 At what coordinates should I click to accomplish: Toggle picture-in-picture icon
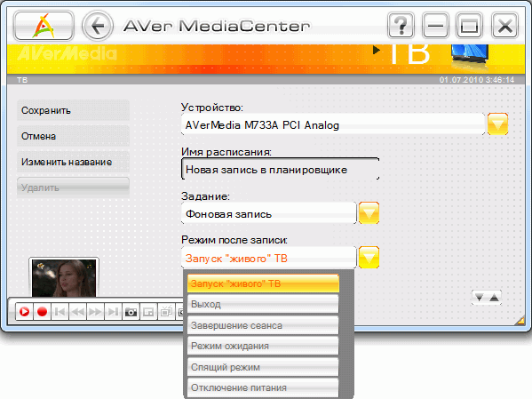(x=148, y=311)
